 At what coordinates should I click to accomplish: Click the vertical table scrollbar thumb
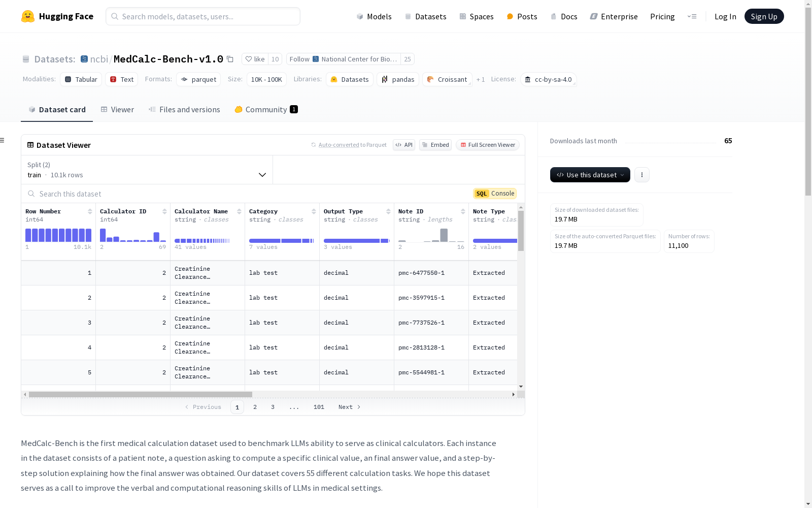521,231
